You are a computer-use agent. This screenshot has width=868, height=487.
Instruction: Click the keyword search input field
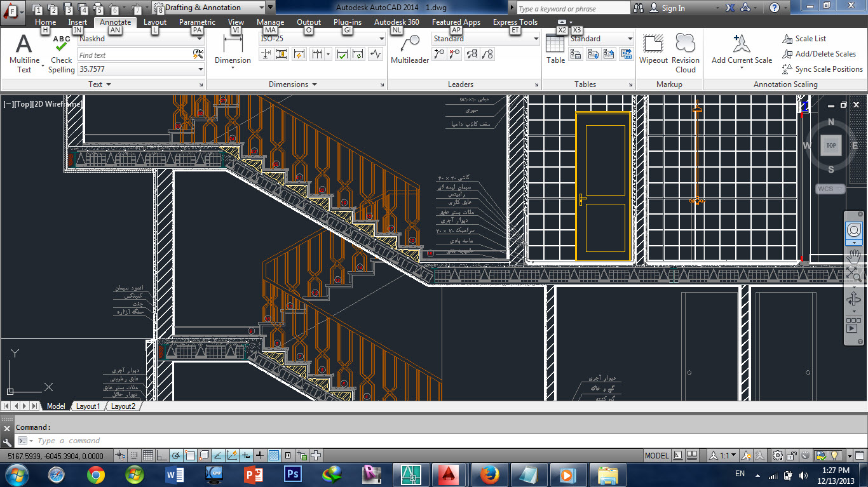[573, 8]
